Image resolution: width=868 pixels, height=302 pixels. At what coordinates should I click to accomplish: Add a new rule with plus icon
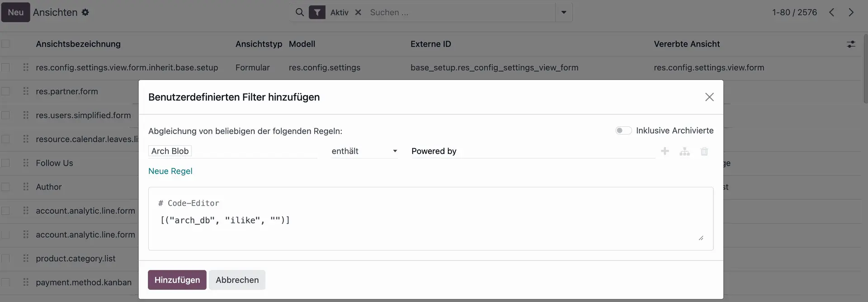(665, 151)
